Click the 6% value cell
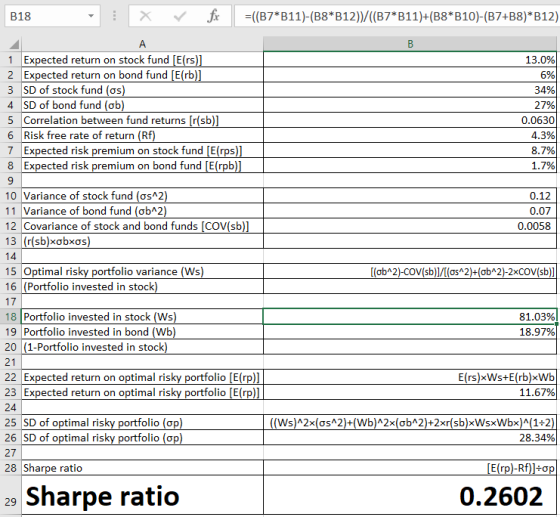This screenshot has width=560, height=517. pyautogui.click(x=410, y=75)
